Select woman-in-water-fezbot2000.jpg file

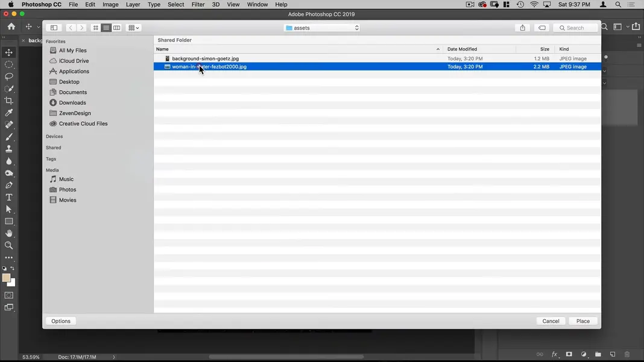point(377,66)
